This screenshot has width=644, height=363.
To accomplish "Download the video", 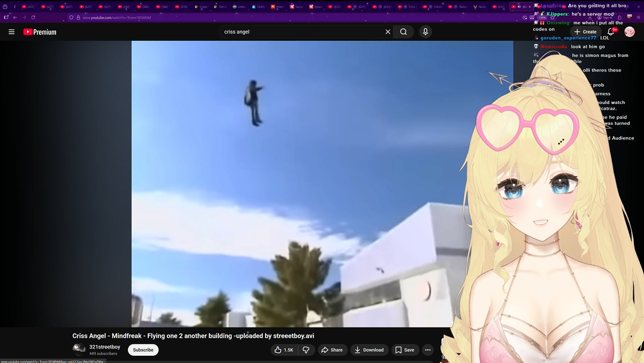I will (x=369, y=350).
